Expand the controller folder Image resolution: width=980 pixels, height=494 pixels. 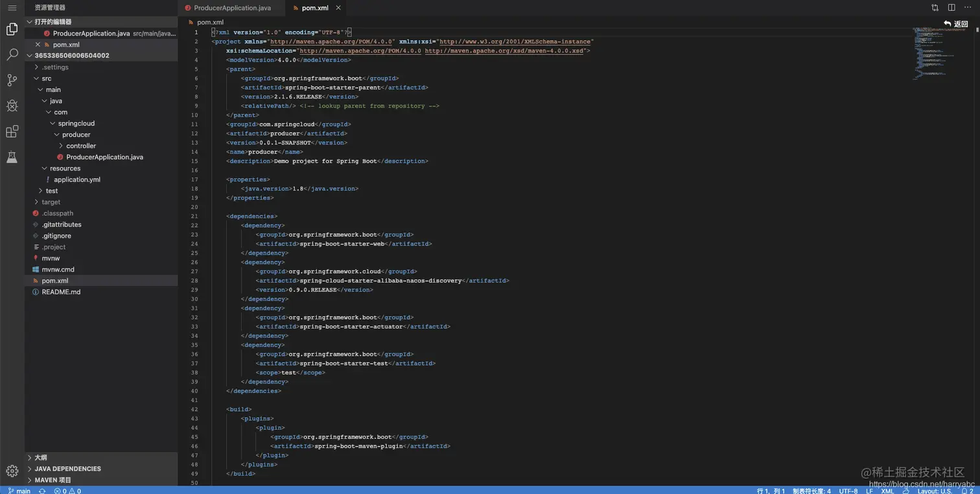click(101, 146)
